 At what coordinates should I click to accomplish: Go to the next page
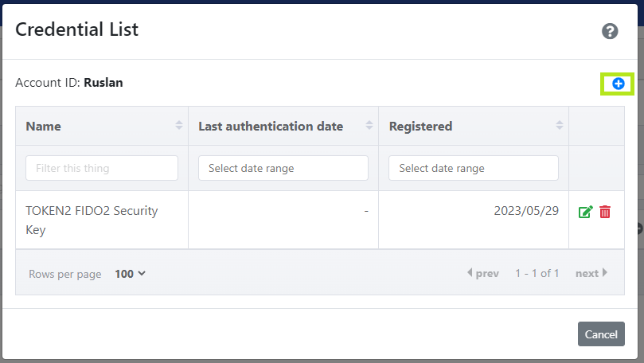pos(591,273)
